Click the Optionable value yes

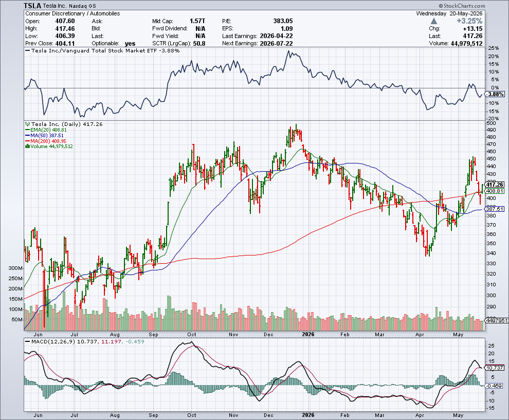(x=130, y=44)
